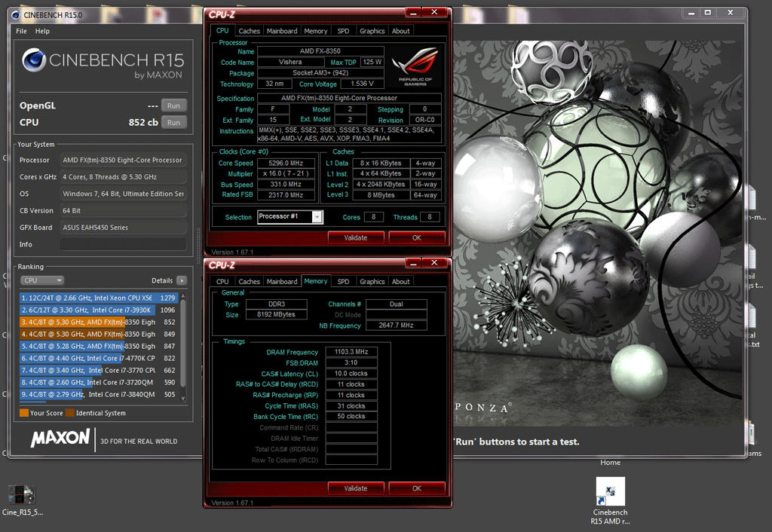Click the NB Frequency value 2647.7 MHz

[x=397, y=326]
